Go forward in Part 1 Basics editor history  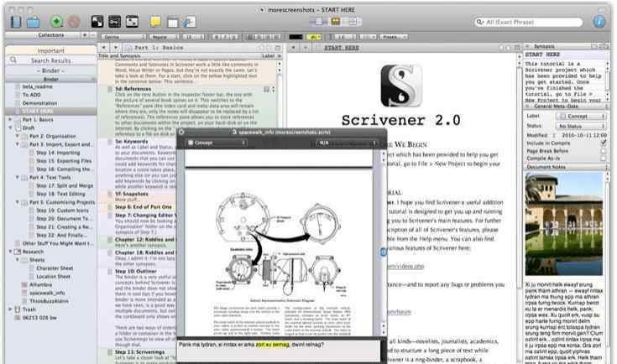(x=115, y=48)
